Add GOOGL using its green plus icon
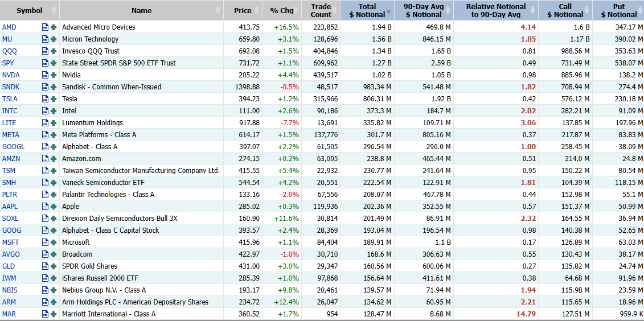 coord(54,146)
